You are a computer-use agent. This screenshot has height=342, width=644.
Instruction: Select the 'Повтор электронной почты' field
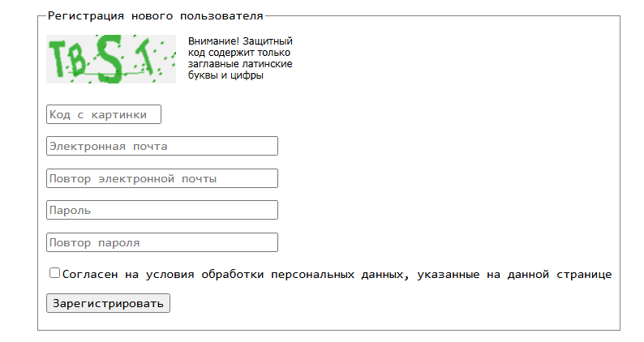click(162, 178)
